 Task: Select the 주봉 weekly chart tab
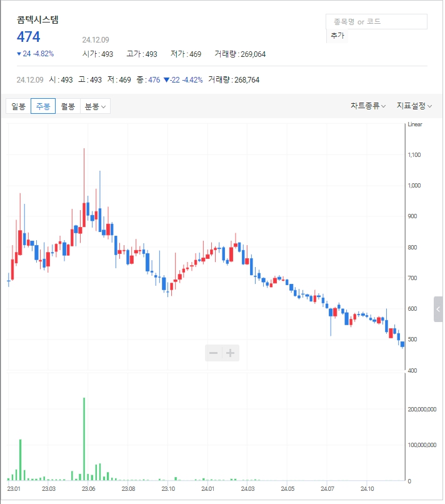point(43,106)
